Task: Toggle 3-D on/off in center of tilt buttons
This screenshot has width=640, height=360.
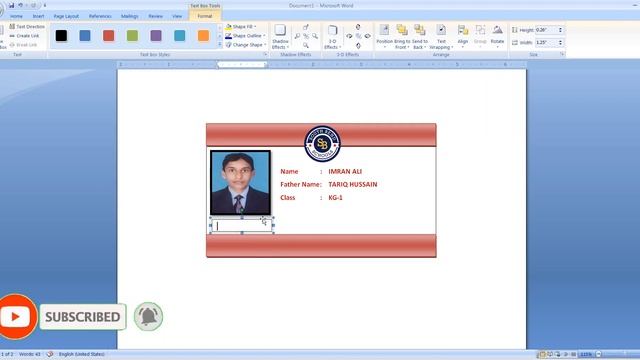Action: click(358, 36)
